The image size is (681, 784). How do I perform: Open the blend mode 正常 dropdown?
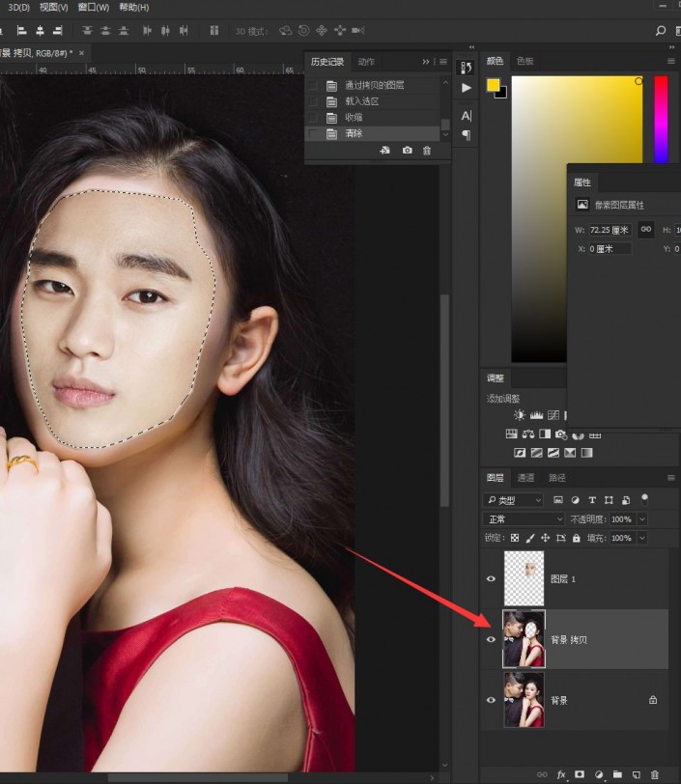pyautogui.click(x=524, y=519)
